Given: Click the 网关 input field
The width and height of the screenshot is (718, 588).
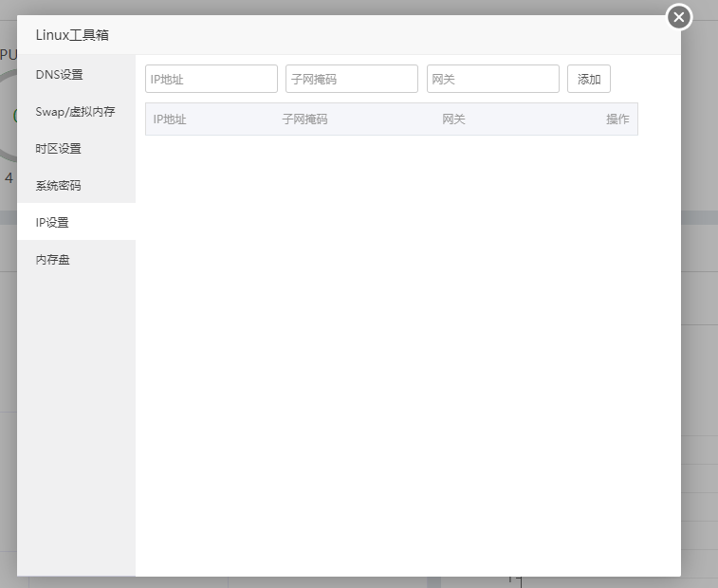Looking at the screenshot, I should 492,79.
